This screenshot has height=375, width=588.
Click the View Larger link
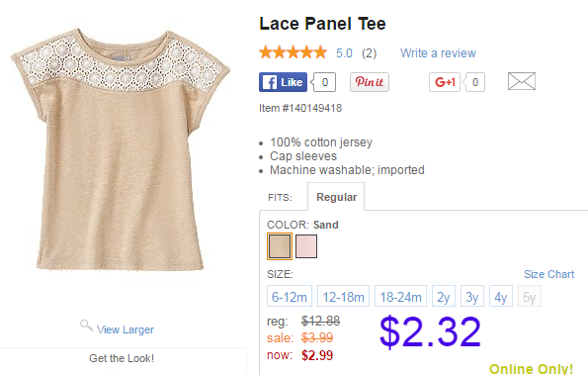point(126,329)
